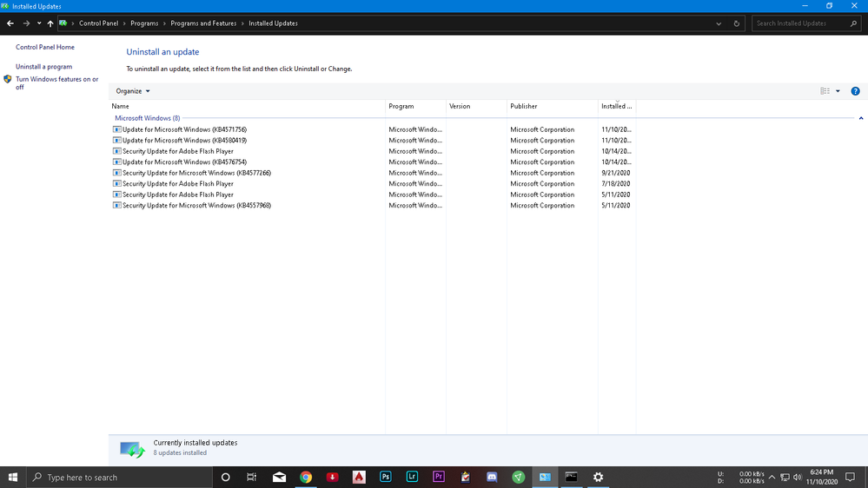Open Discord from the taskbar
Viewport: 868px width, 488px height.
492,477
